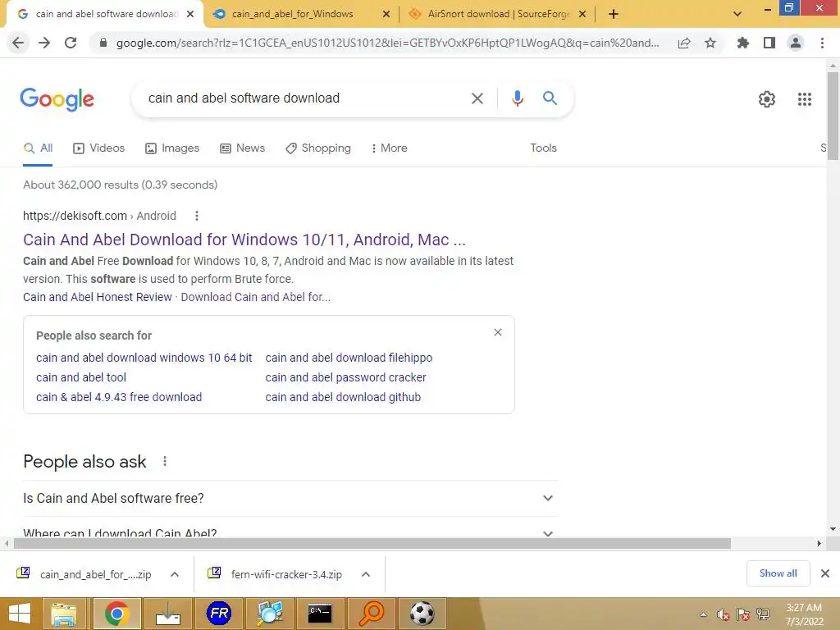This screenshot has width=840, height=630.
Task: Switch to the Shopping results tab
Action: pyautogui.click(x=318, y=148)
